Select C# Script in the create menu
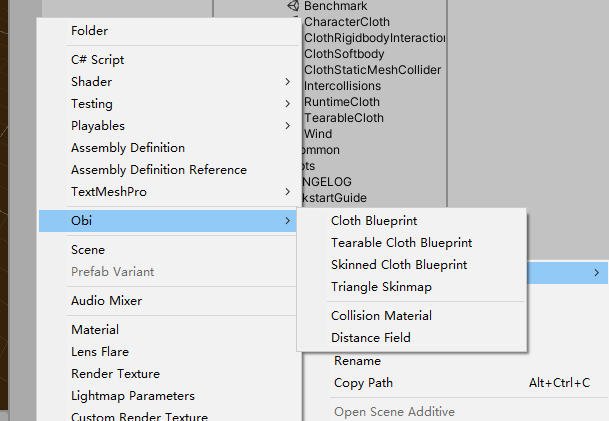Screen dimensions: 609x421 click(x=97, y=60)
